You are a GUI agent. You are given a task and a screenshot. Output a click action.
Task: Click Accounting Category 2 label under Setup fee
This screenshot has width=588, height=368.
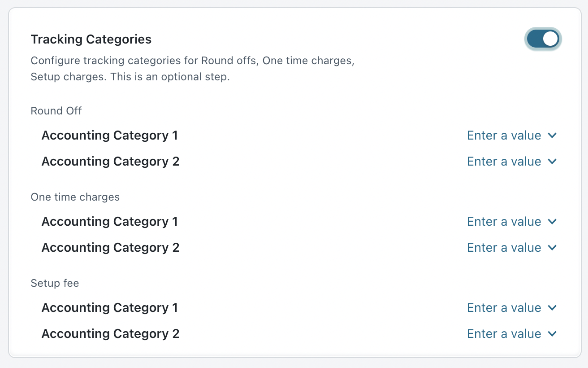110,334
